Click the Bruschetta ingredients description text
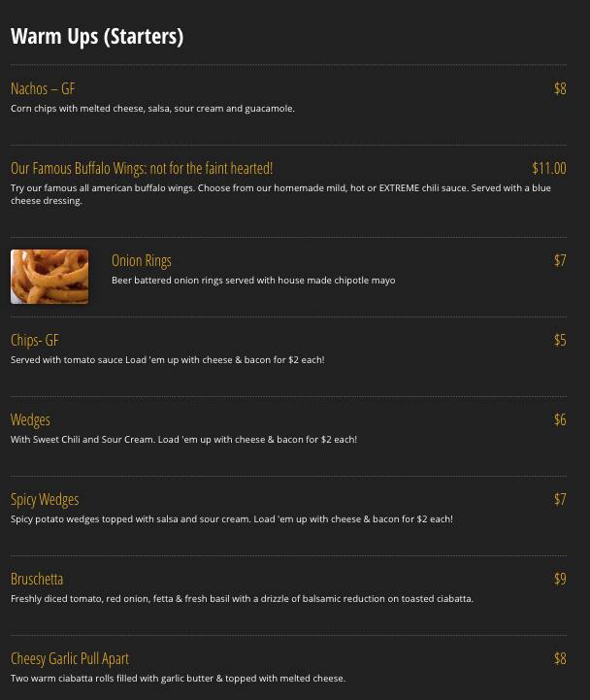 tap(242, 599)
